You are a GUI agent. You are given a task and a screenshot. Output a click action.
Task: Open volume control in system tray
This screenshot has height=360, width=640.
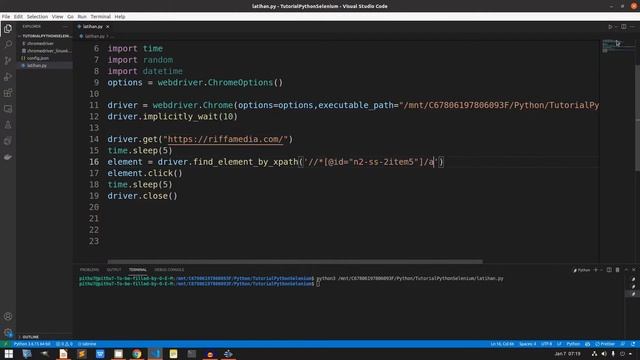604,354
